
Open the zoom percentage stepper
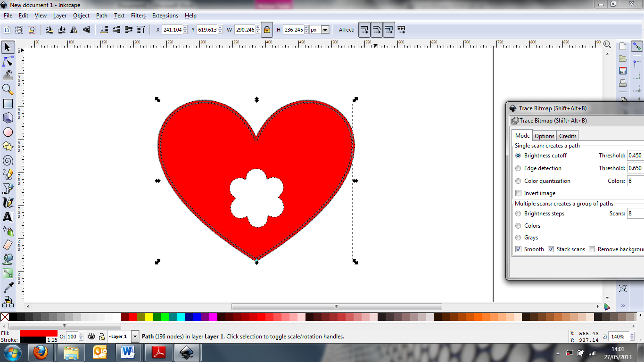click(x=631, y=337)
